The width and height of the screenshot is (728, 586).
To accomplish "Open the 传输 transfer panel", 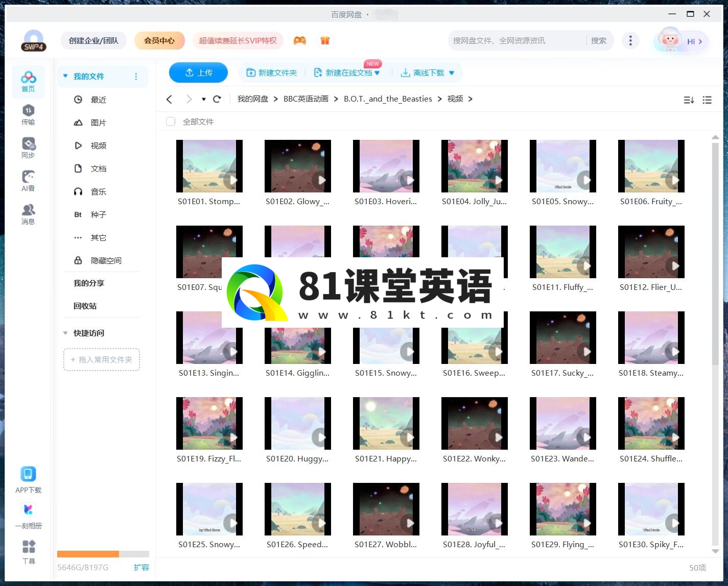I will pyautogui.click(x=28, y=114).
